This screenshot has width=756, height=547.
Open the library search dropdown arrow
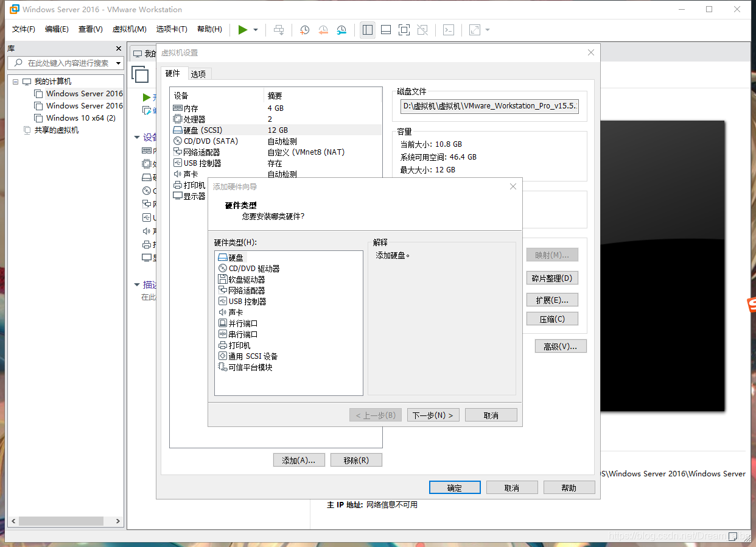pyautogui.click(x=118, y=63)
